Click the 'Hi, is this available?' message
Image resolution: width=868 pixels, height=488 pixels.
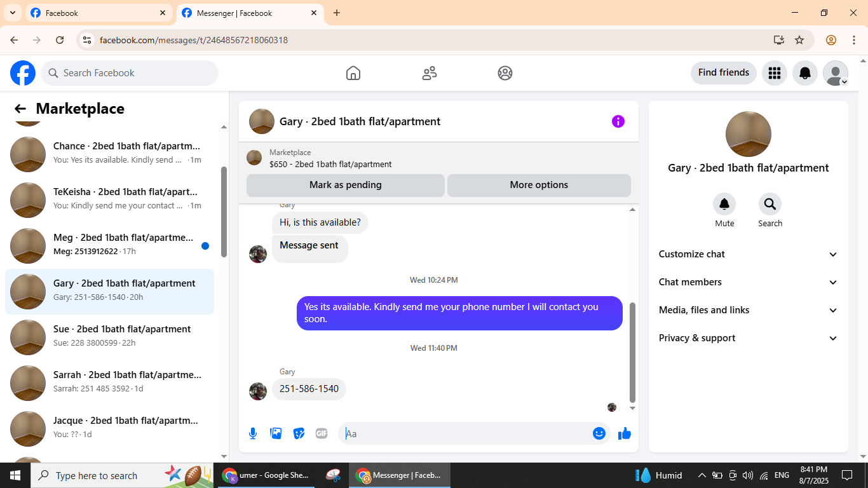coord(320,222)
